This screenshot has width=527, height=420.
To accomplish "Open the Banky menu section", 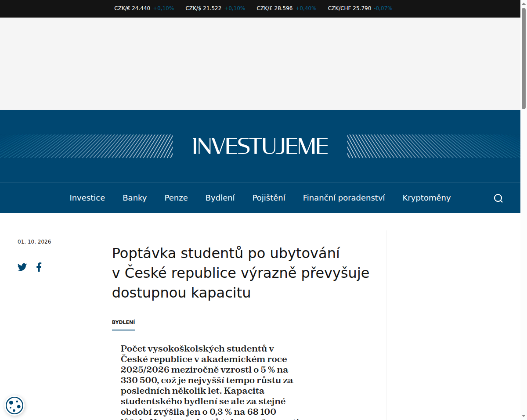I will tap(135, 198).
